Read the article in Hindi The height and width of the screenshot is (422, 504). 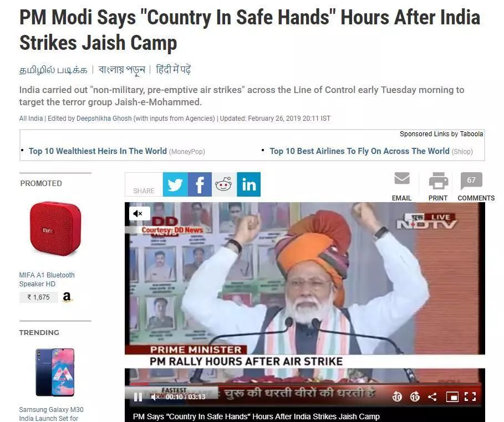pos(173,69)
